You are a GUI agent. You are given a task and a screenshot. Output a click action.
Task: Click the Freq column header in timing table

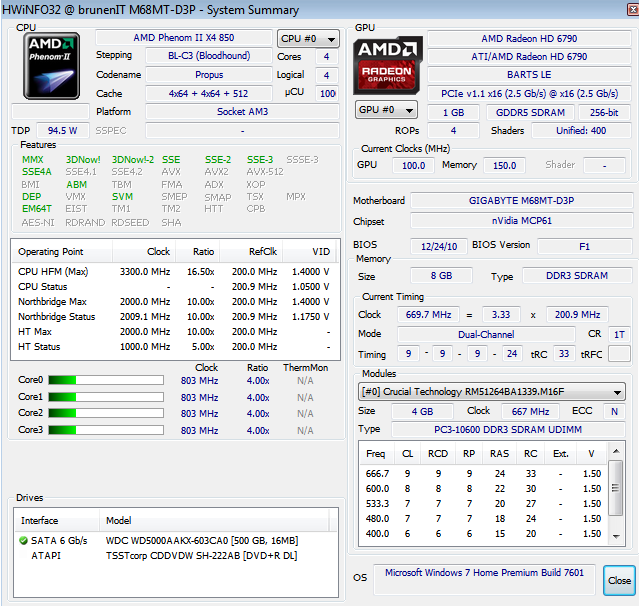(x=375, y=454)
